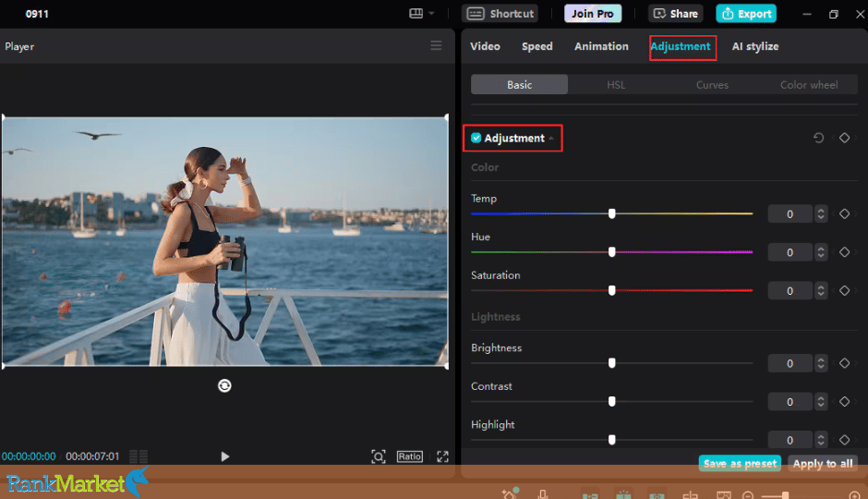Reset the Adjustment settings with the undo icon
Screen dimensions: 868x499
(818, 138)
